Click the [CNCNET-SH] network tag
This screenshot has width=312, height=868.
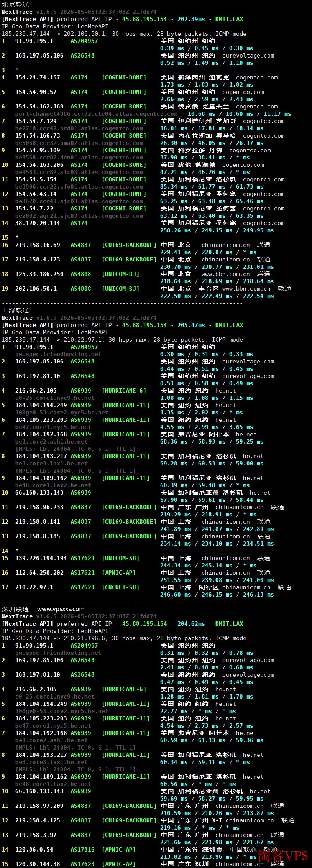point(120,587)
